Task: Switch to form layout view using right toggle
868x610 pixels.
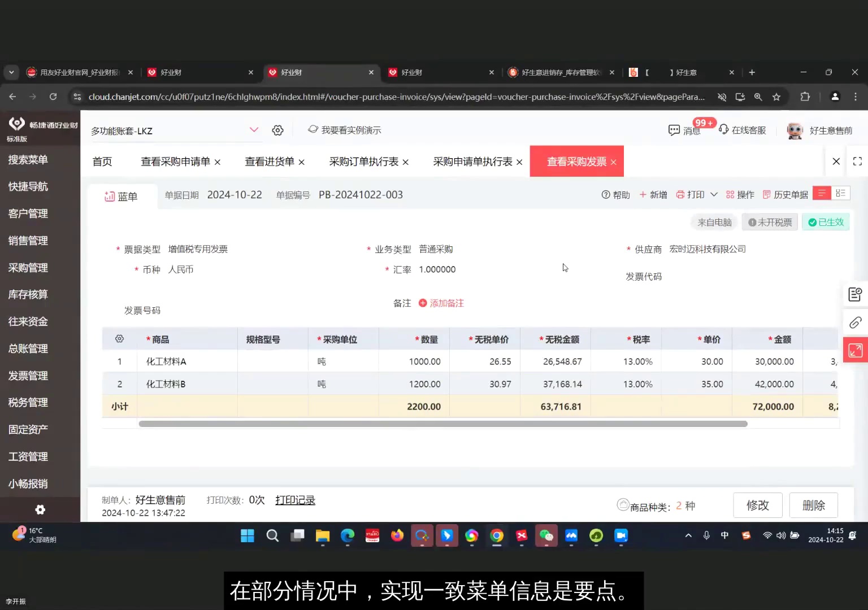Action: pos(840,193)
